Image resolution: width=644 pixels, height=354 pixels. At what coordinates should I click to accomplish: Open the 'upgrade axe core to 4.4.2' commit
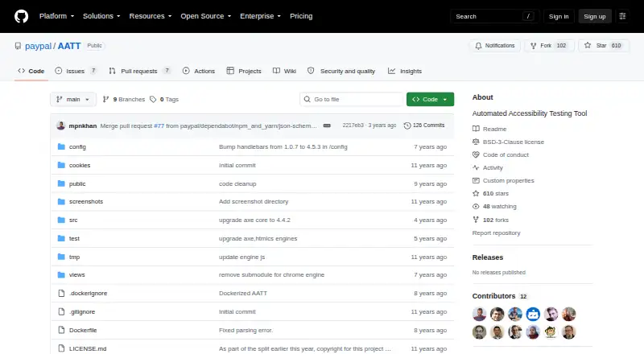point(254,220)
